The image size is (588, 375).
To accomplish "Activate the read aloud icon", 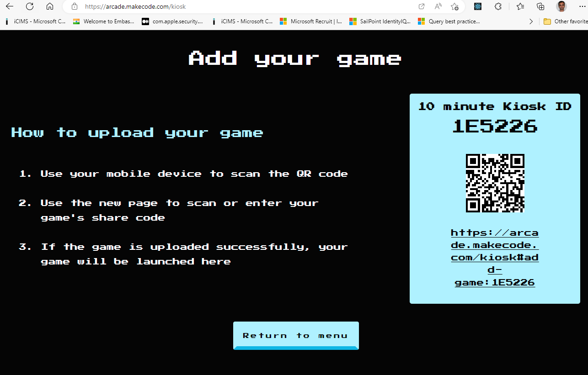I will click(438, 6).
